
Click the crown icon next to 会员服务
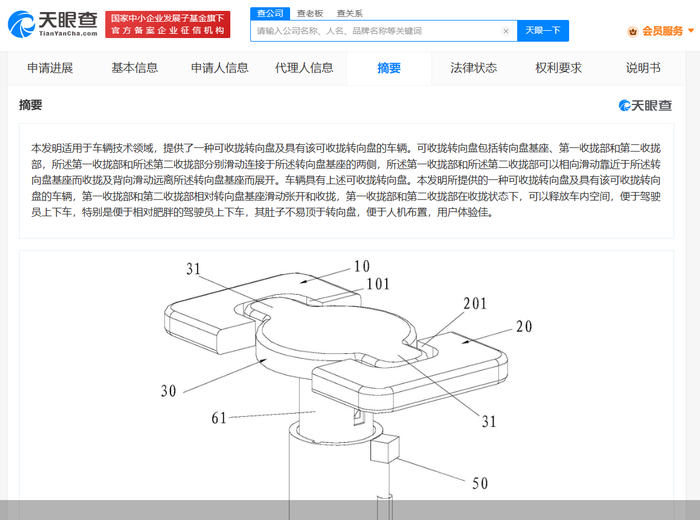[x=633, y=31]
